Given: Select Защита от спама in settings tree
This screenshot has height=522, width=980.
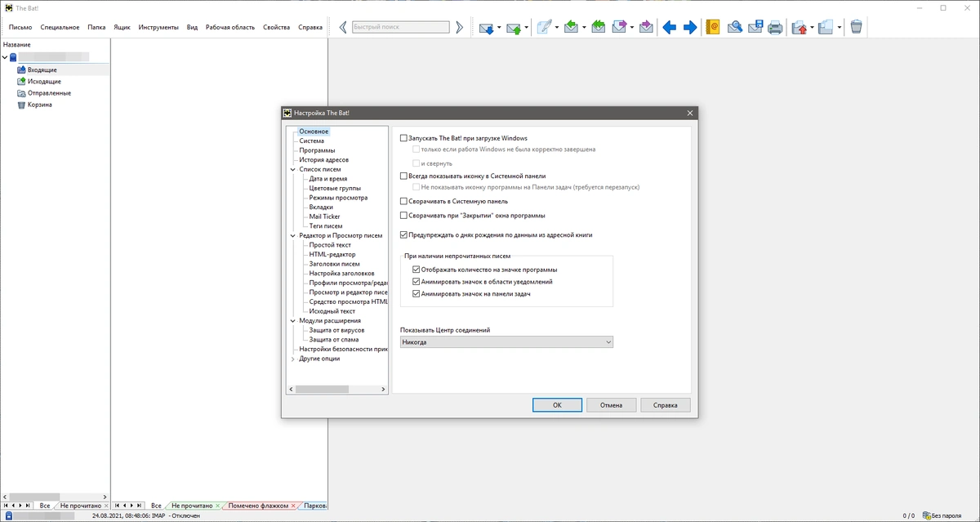Looking at the screenshot, I should coord(333,340).
